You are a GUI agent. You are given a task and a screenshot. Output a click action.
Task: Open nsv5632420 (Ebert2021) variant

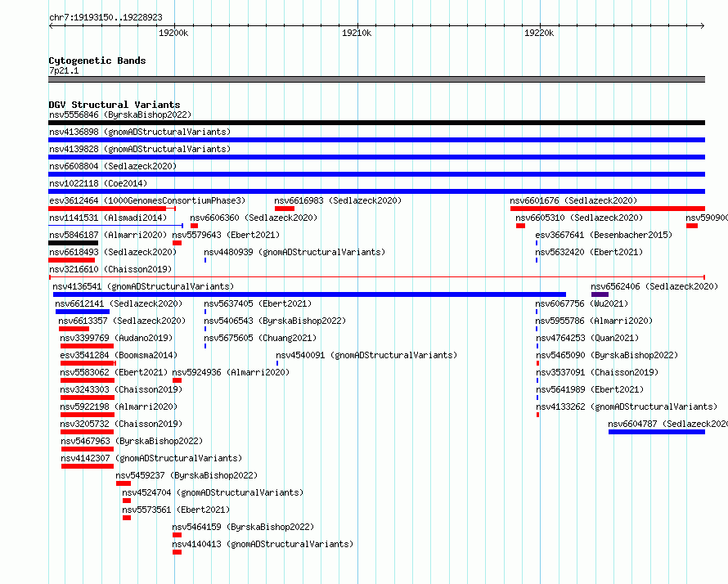click(589, 252)
